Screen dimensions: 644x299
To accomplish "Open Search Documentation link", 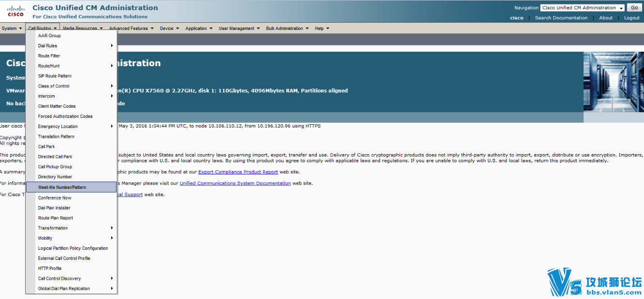I will [561, 18].
